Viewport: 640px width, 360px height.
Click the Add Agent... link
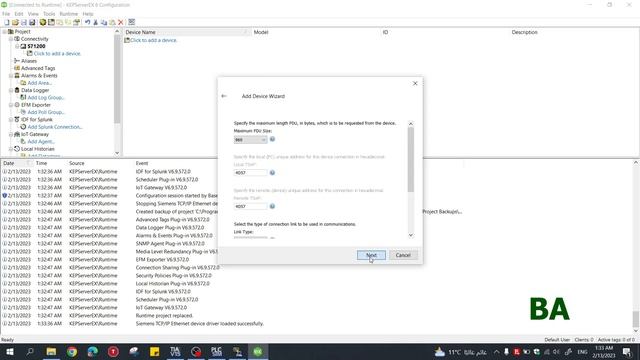click(x=41, y=142)
